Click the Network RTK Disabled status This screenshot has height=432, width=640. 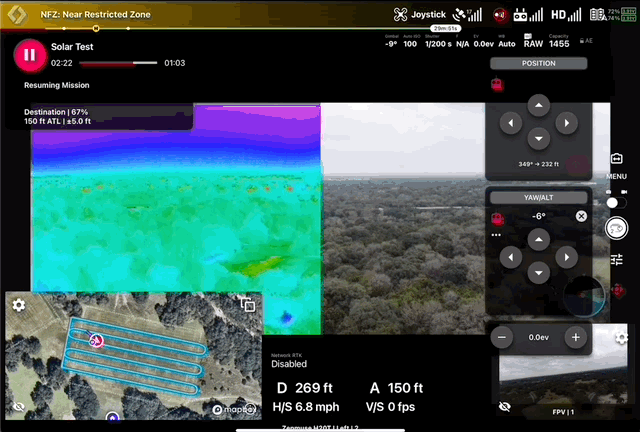click(289, 361)
